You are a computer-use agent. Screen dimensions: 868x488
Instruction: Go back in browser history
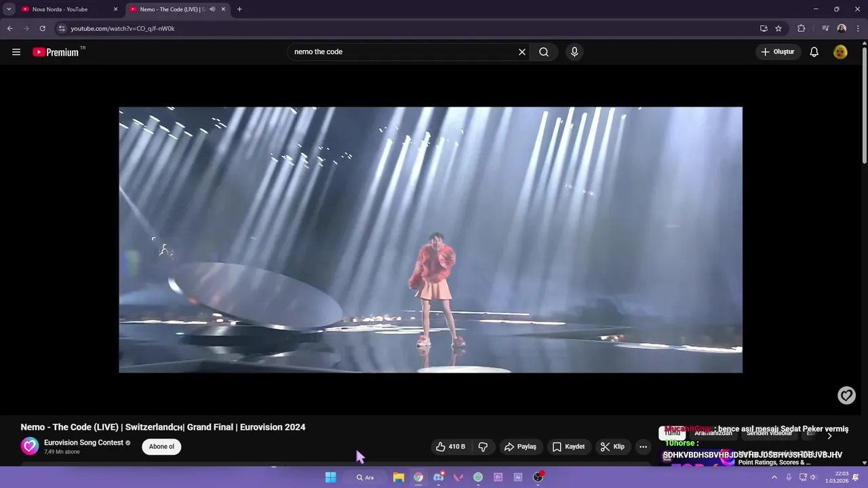(x=9, y=28)
